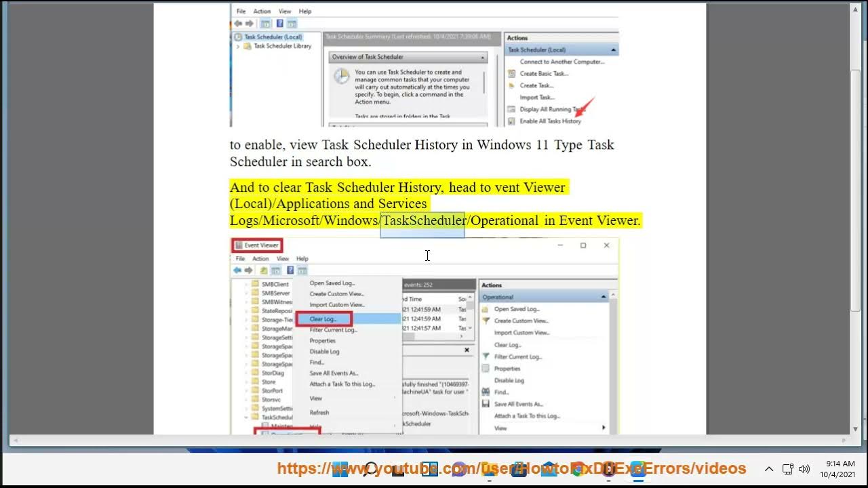
Task: Select the embedded Event Viewer screenshot image
Action: [425, 336]
